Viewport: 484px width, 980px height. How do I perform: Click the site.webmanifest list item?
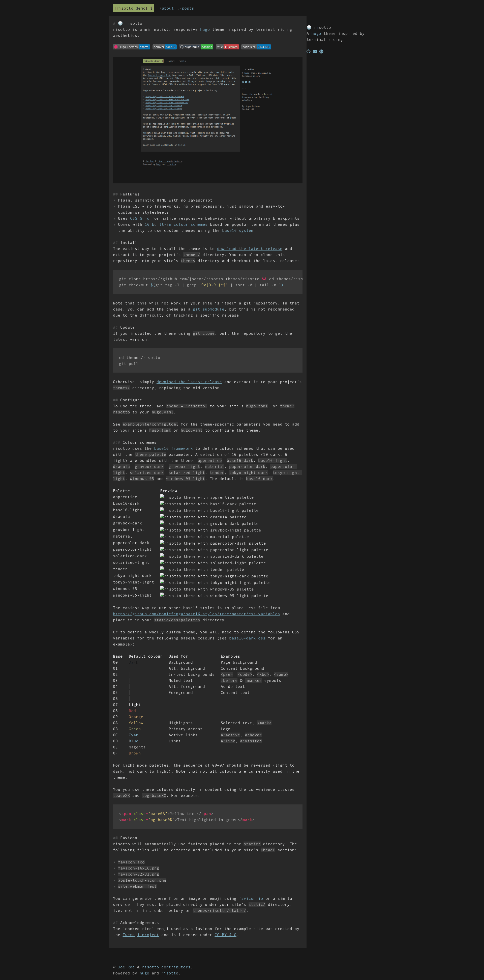coord(137,886)
